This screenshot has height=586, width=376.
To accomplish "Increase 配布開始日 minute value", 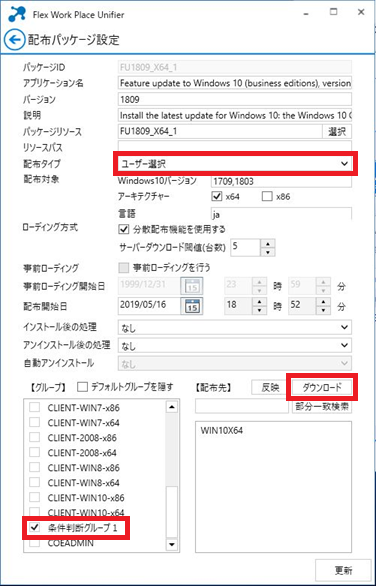I will pyautogui.click(x=324, y=301).
